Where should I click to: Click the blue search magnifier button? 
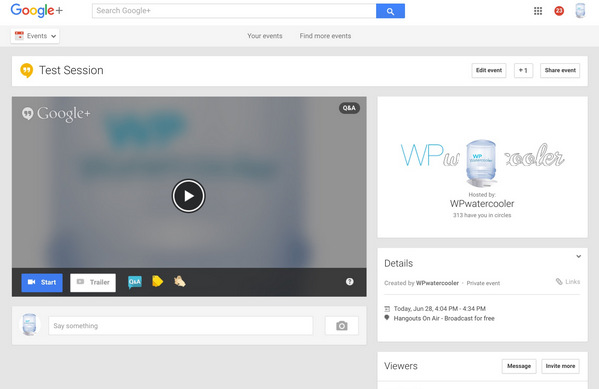pyautogui.click(x=390, y=11)
